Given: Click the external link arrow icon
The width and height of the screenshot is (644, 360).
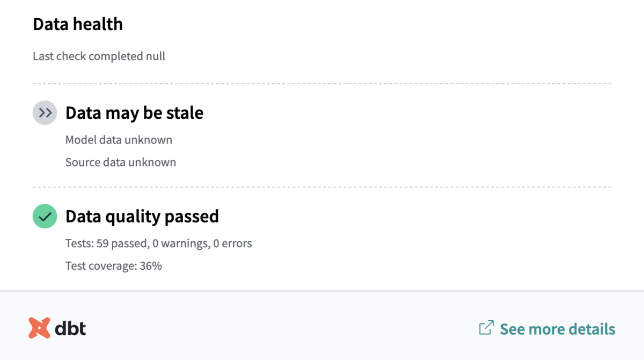Looking at the screenshot, I should (486, 328).
